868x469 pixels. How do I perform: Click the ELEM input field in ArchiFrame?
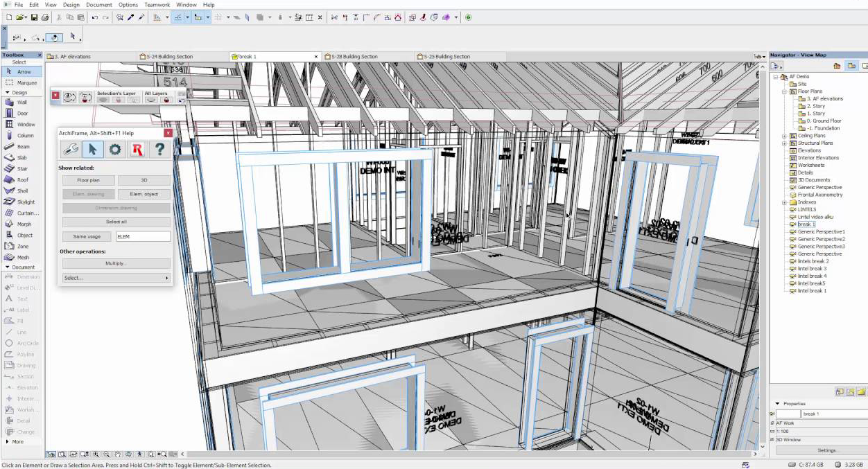(x=143, y=236)
